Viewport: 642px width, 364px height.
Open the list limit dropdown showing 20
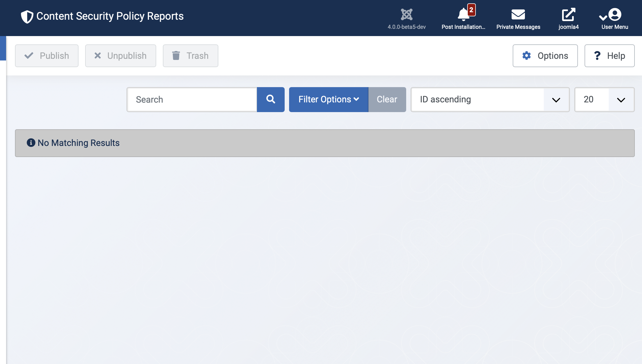click(605, 100)
